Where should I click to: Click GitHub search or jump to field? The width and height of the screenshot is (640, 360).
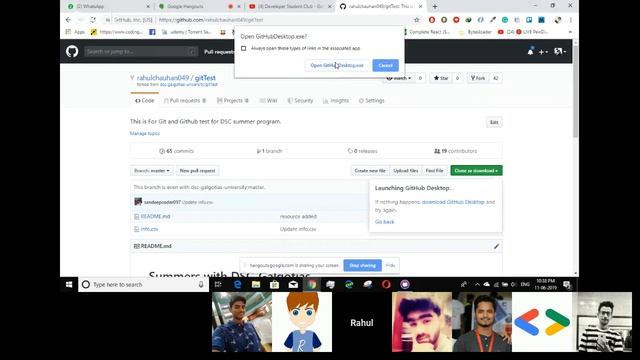point(141,51)
